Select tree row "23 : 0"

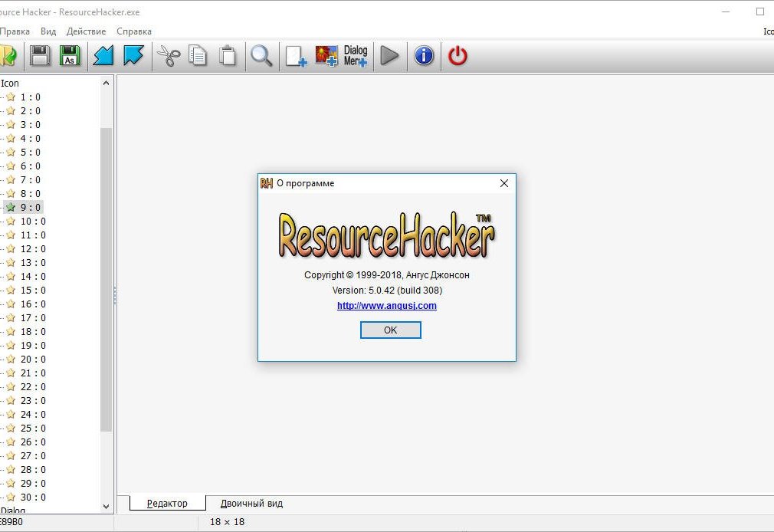click(33, 401)
